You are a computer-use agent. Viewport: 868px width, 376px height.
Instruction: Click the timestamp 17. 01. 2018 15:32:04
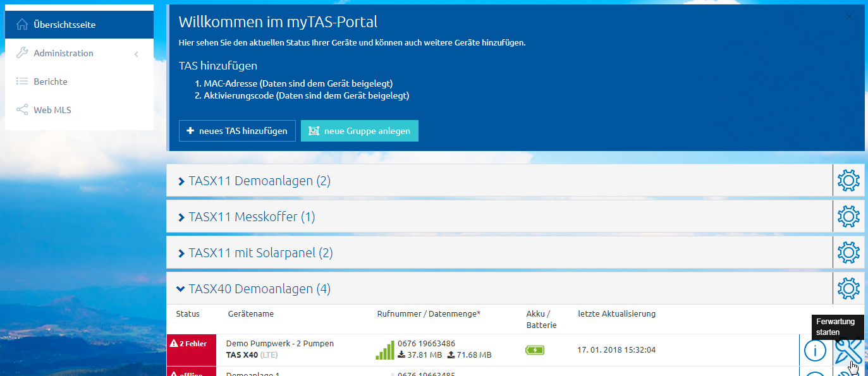617,349
